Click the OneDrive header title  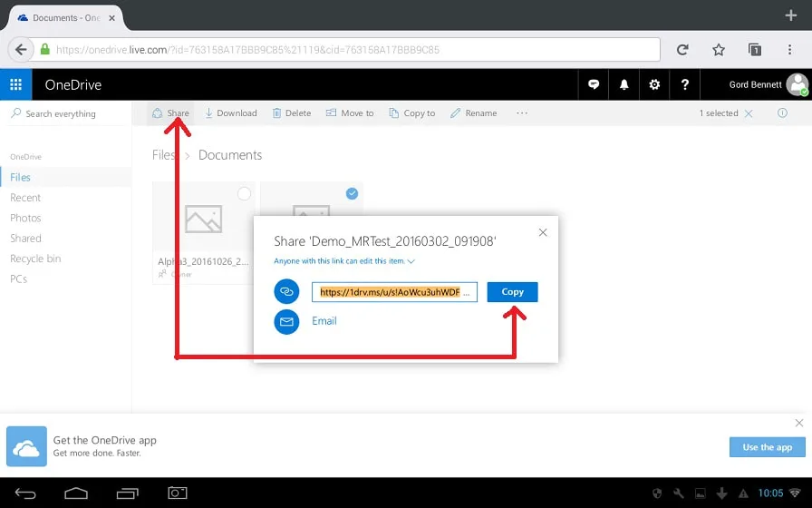(73, 84)
